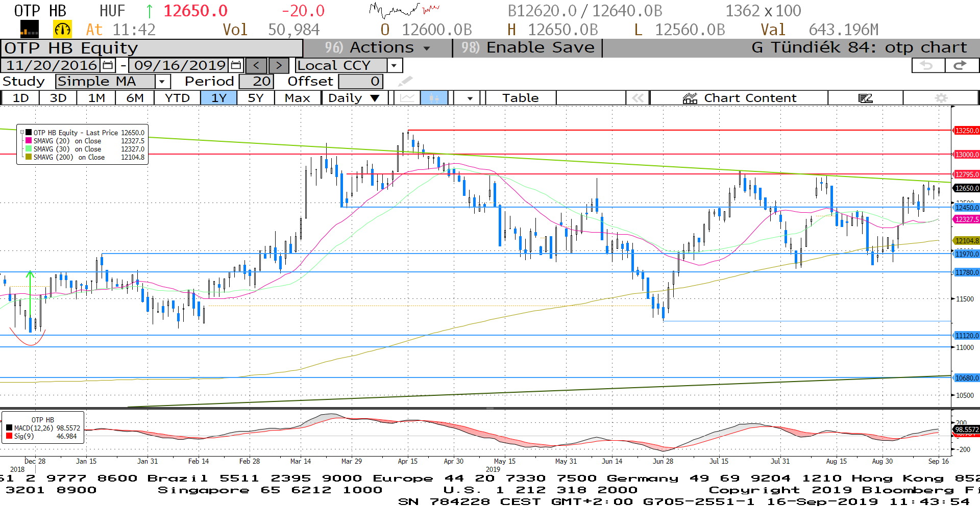Viewport: 980px width, 530px height.
Task: Open chart settings gear icon
Action: (x=941, y=98)
